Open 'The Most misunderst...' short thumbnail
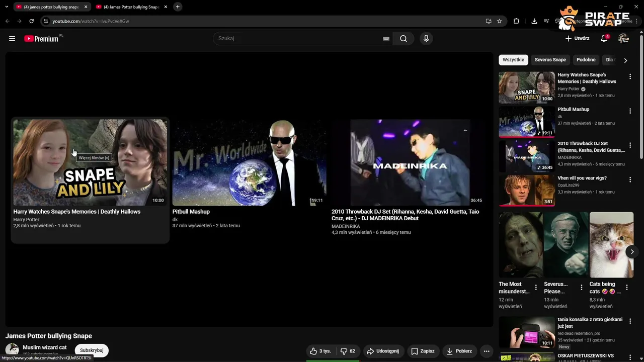Viewport: 644px width, 362px height. pos(521,244)
